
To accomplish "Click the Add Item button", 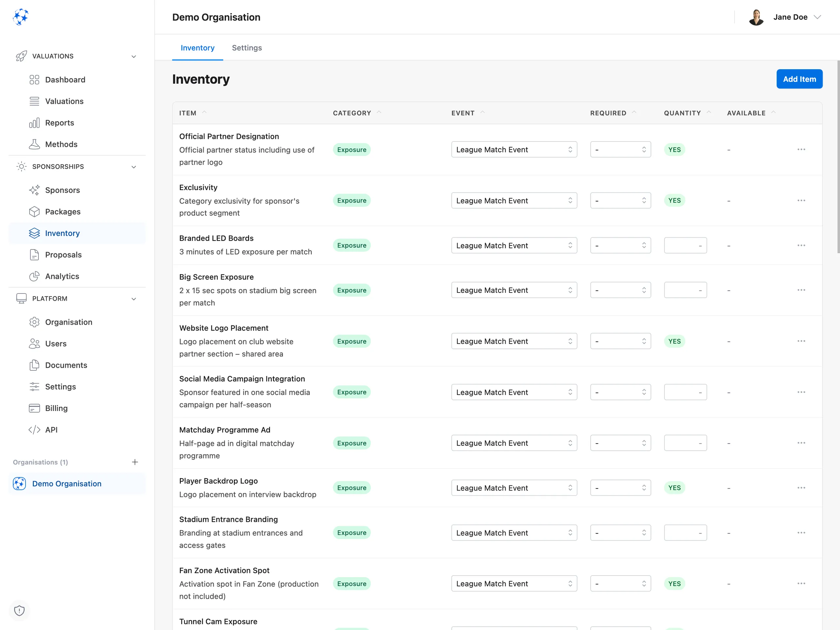I will [799, 79].
